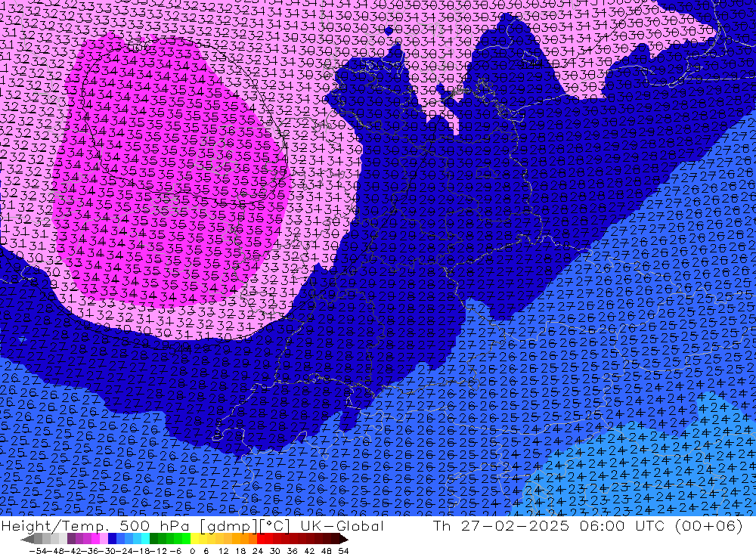Click the date 'Th 27-02-2025'
756x554 pixels.
(500, 525)
